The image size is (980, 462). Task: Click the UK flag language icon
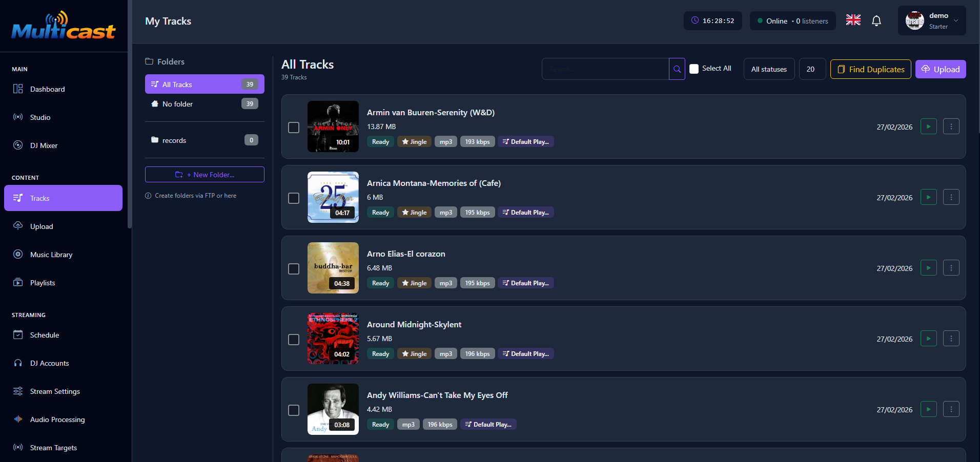(x=853, y=20)
